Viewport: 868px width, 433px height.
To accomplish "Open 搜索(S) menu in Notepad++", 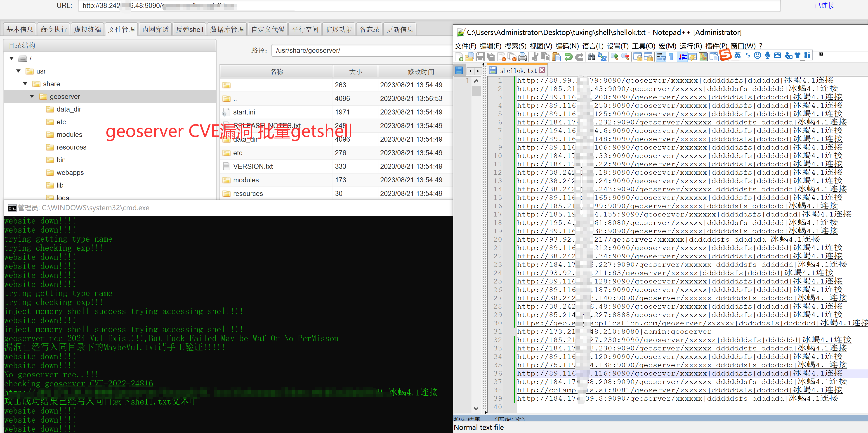I will [x=515, y=46].
